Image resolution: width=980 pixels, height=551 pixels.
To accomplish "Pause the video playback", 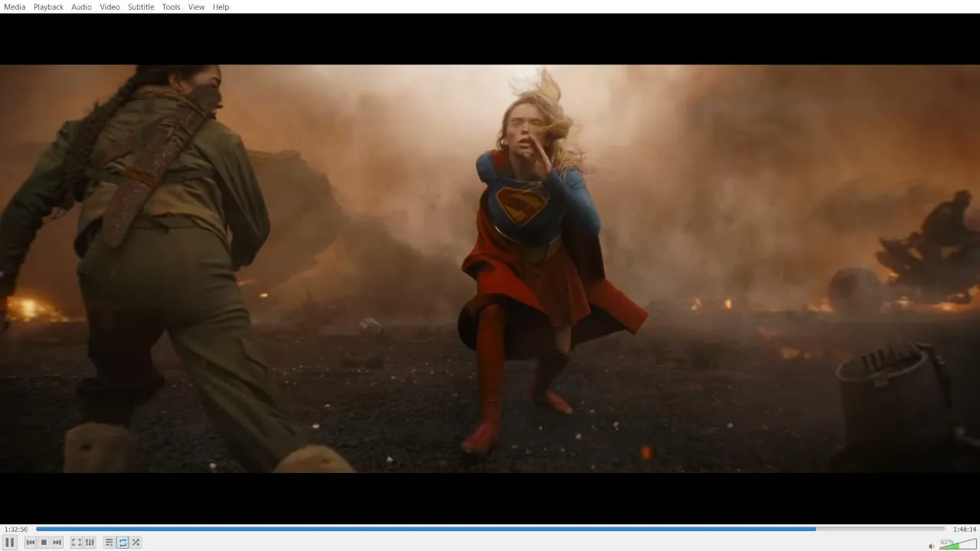I will (10, 543).
